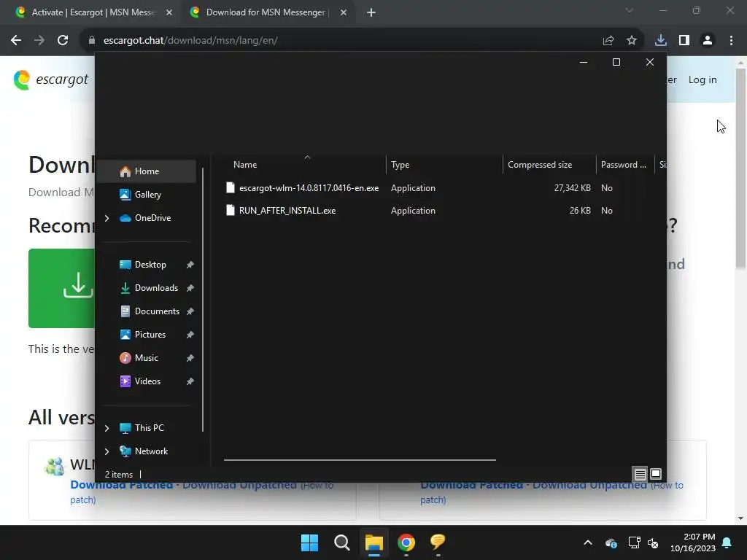Click Log in on escargot site
Viewport: 747px width, 560px height.
point(703,80)
